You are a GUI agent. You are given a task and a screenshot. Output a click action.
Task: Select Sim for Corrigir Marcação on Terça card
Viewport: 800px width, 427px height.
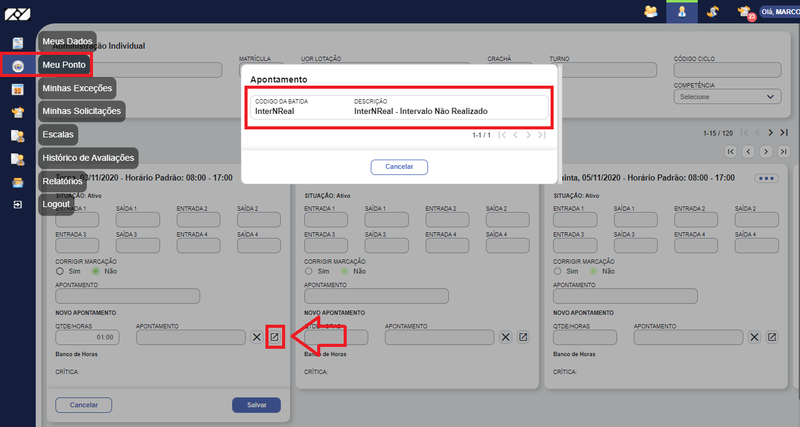coord(60,271)
